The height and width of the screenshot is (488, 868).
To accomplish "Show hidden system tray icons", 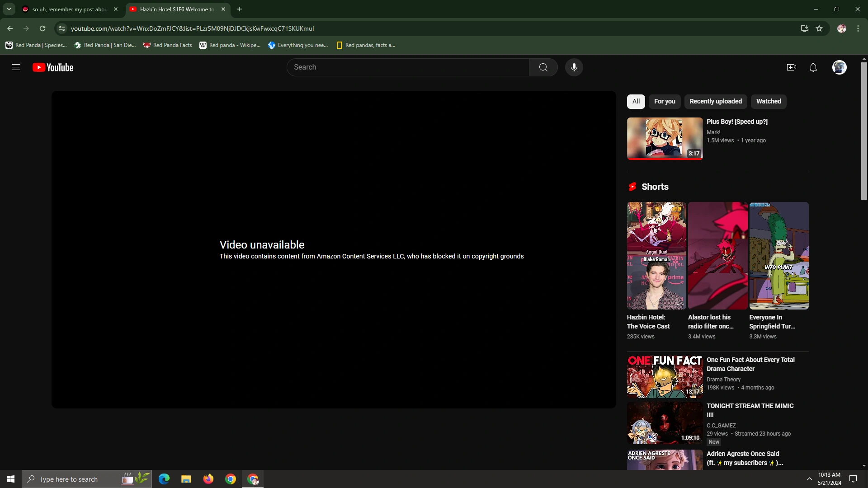I will point(809,479).
